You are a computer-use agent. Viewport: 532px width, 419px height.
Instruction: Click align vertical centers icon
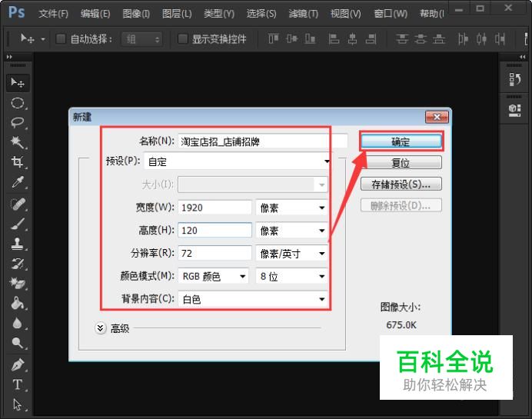click(x=292, y=39)
